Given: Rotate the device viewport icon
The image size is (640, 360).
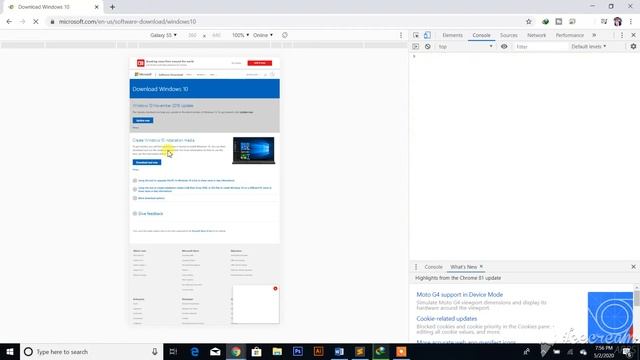Looking at the screenshot, I should tap(285, 35).
